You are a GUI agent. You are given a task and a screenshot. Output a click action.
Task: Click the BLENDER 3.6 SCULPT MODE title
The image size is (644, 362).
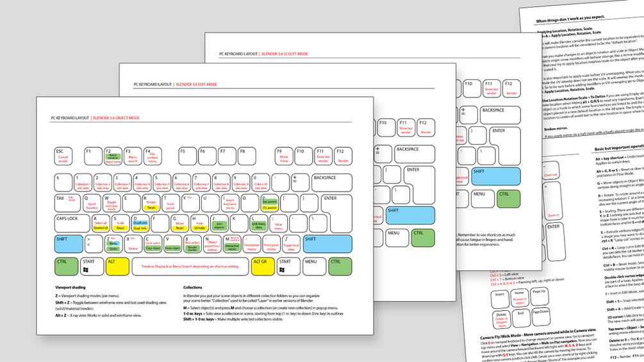pos(285,54)
